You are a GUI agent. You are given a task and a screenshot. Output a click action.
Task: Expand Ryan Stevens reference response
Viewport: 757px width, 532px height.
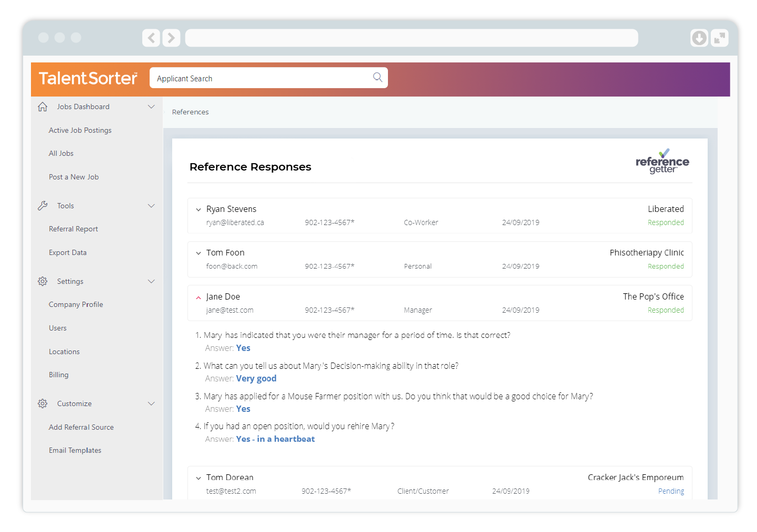198,210
